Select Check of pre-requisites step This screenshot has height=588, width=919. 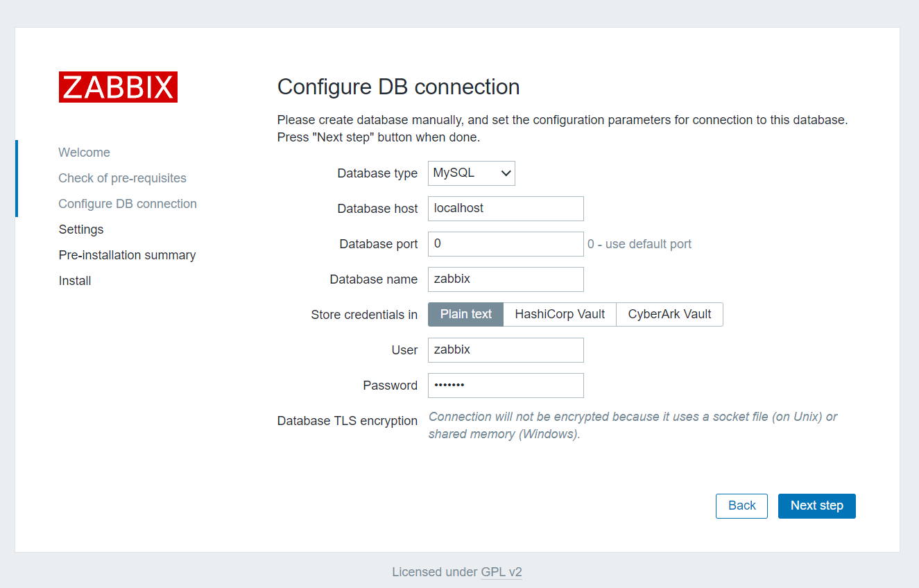pos(122,178)
